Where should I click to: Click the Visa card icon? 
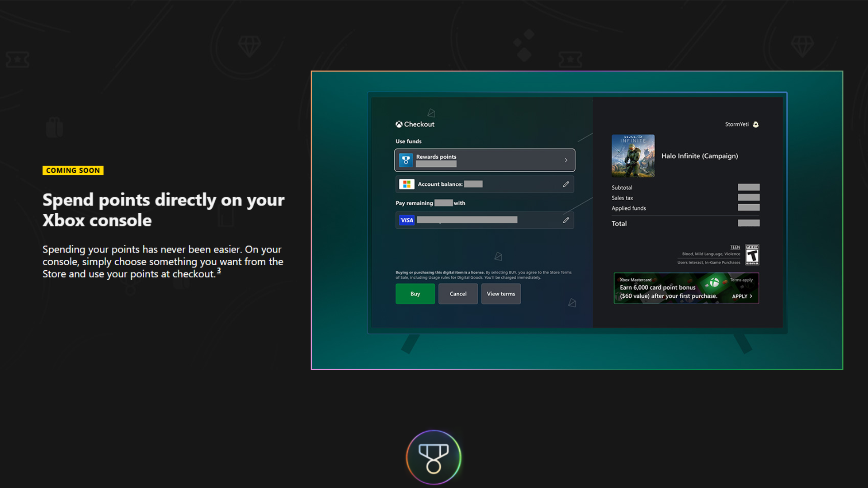pyautogui.click(x=406, y=220)
